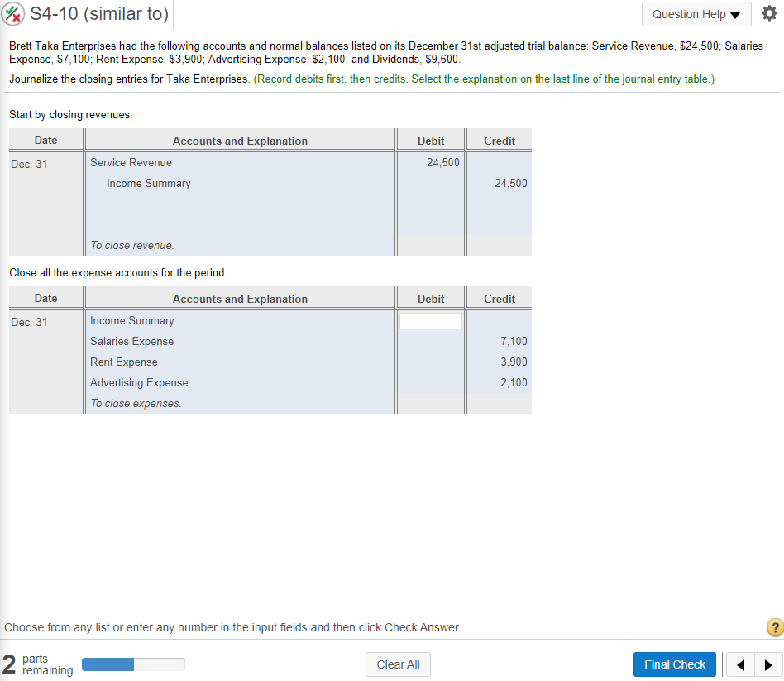Click the Advertising Expense account row
Image resolution: width=784 pixels, height=681 pixels.
[x=139, y=383]
